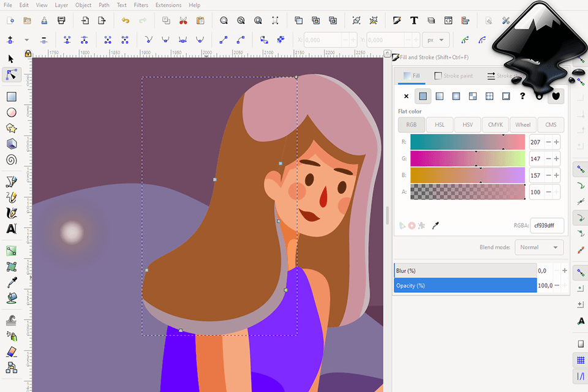Screen dimensions: 588x392
Task: Select the Mesh gradient tool
Action: [11, 266]
